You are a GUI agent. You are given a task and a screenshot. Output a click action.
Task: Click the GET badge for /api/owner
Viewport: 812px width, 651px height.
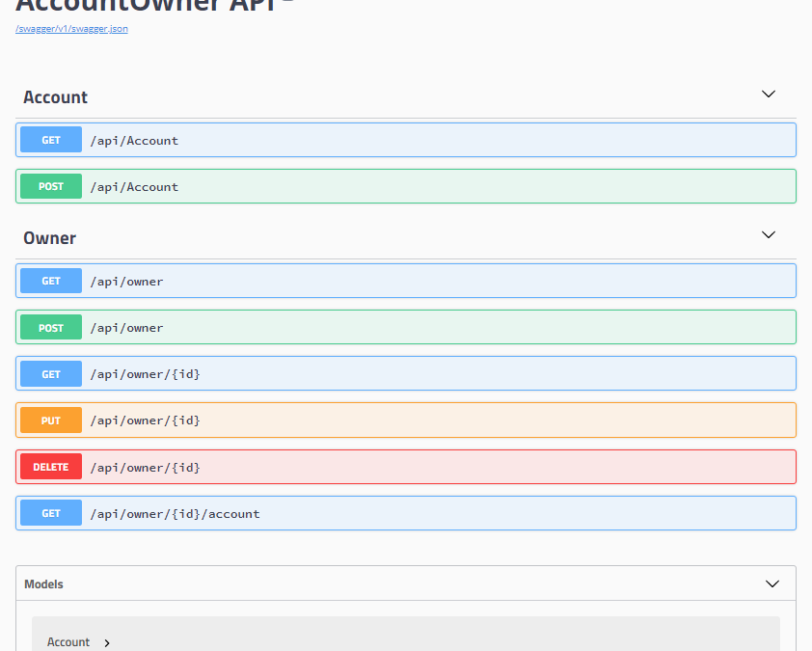click(51, 282)
